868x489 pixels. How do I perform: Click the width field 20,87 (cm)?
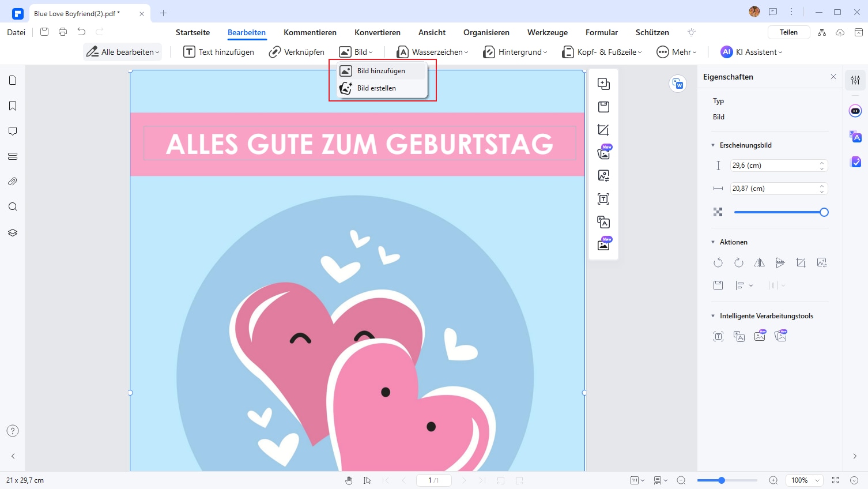point(779,189)
